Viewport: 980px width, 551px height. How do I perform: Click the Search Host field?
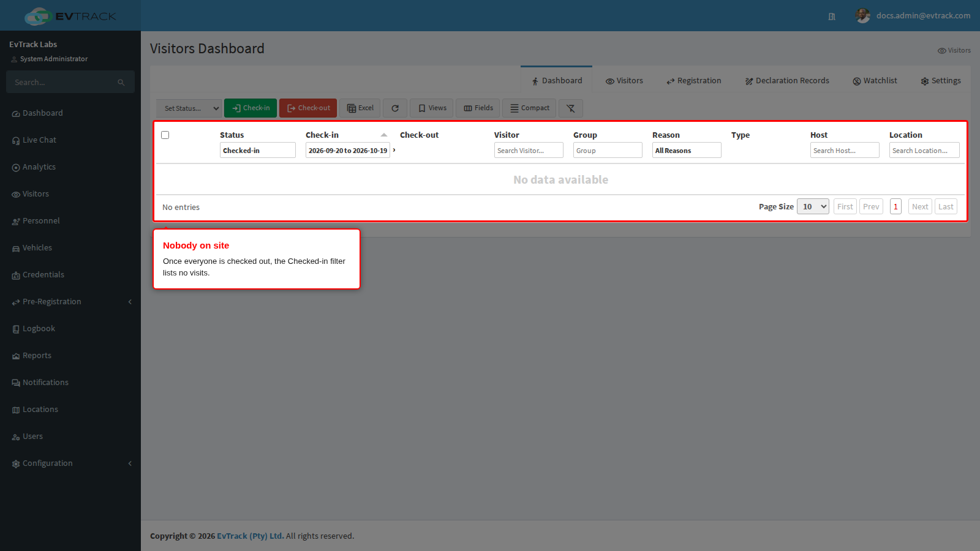click(845, 151)
